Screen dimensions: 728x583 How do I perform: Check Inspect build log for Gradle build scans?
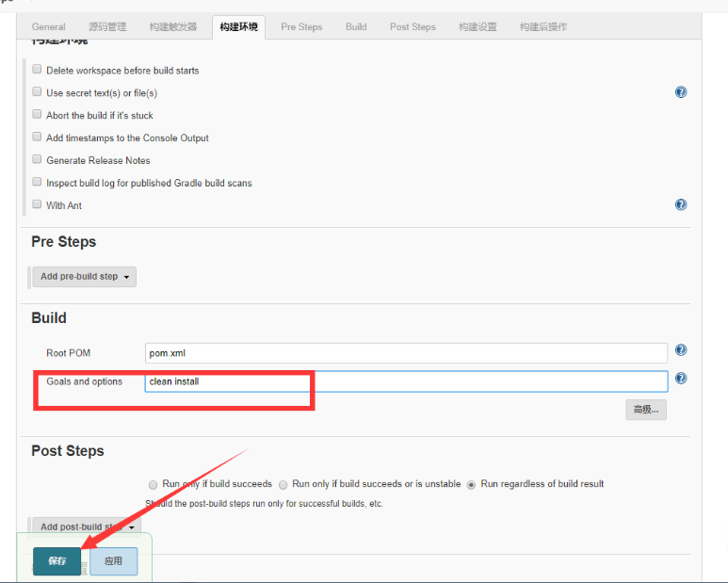37,182
